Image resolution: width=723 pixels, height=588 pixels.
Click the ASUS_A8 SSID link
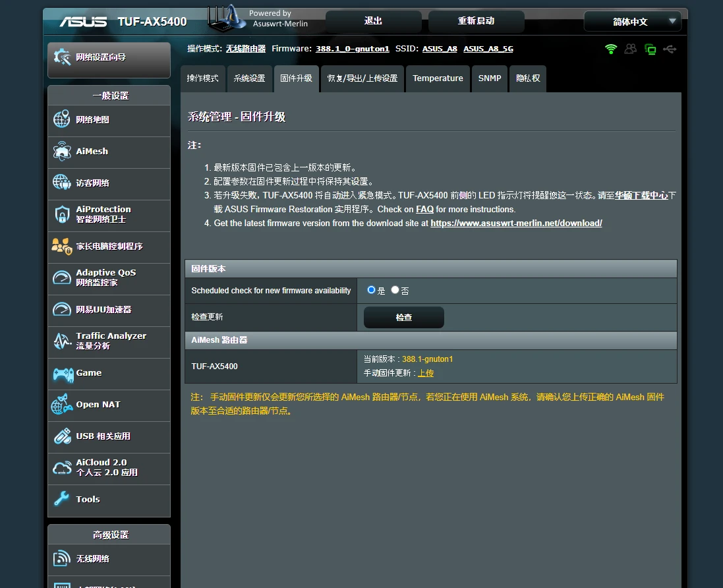pyautogui.click(x=440, y=49)
